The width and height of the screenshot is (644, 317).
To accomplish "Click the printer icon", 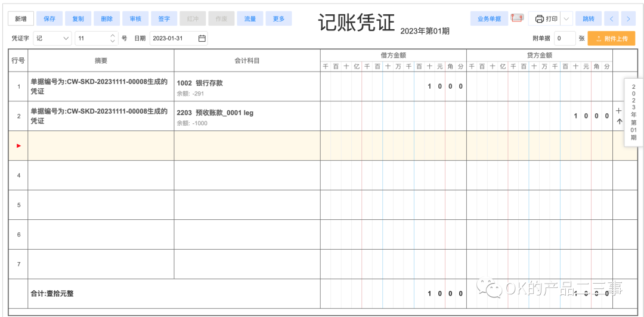I will (x=540, y=19).
